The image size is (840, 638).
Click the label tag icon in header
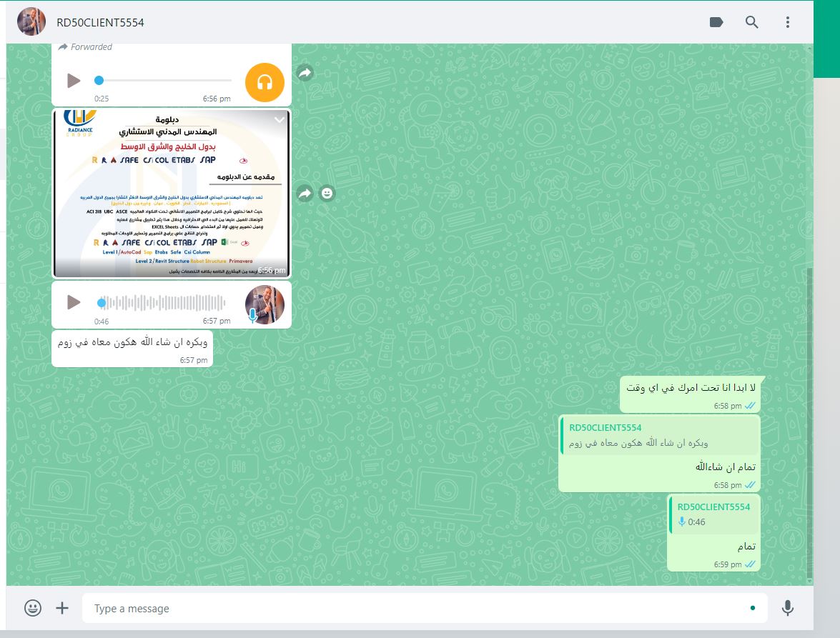(716, 22)
